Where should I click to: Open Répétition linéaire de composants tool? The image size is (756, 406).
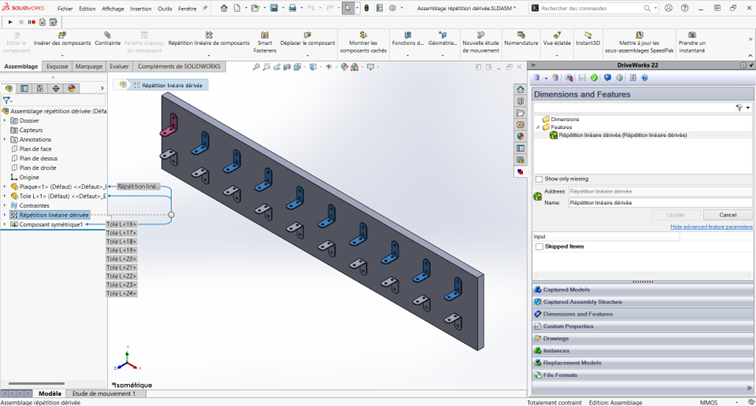[x=209, y=39]
